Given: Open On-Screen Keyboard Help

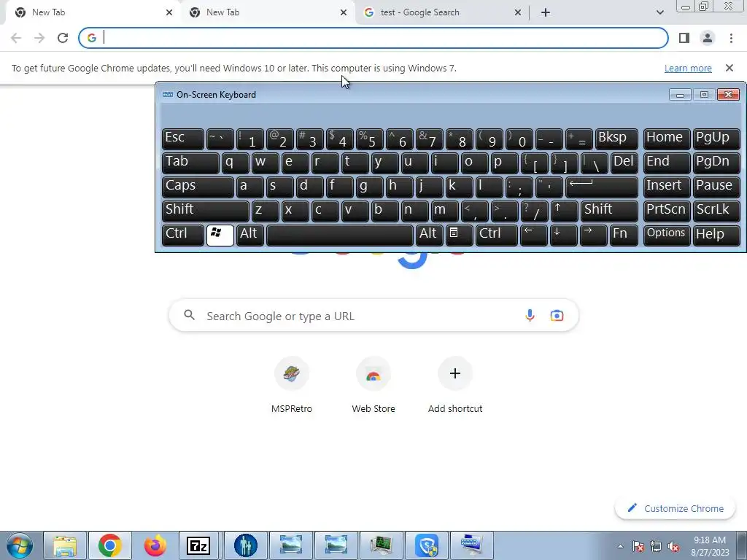Looking at the screenshot, I should click(x=716, y=236).
